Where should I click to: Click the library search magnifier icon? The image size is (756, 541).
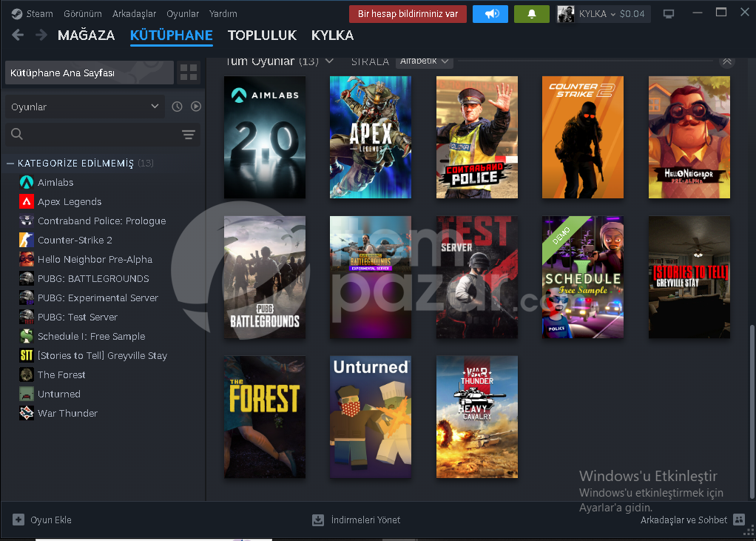coord(17,134)
